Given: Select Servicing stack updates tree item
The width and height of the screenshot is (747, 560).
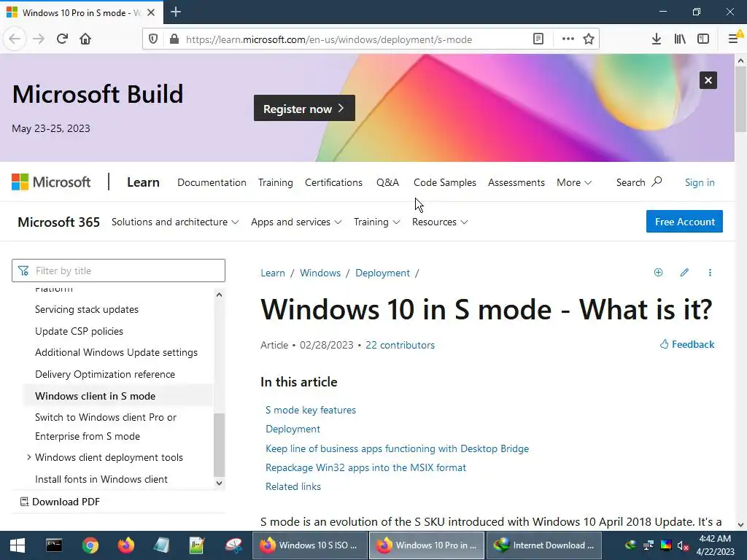Looking at the screenshot, I should coord(87,309).
